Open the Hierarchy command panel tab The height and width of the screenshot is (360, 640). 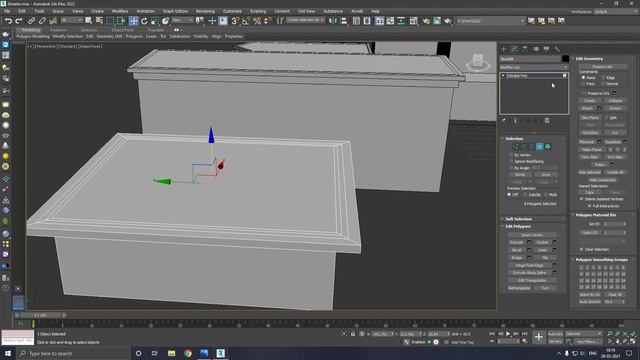click(525, 49)
